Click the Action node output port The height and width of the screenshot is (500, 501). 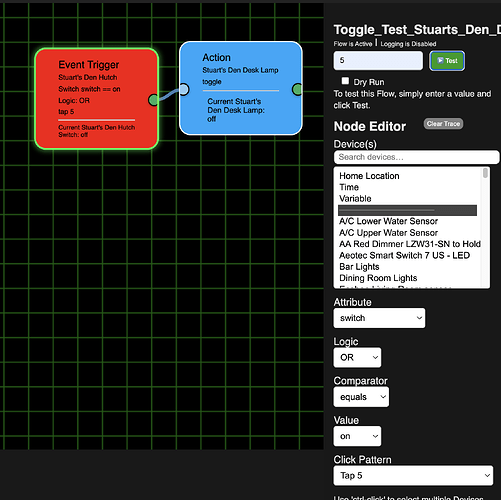click(297, 89)
